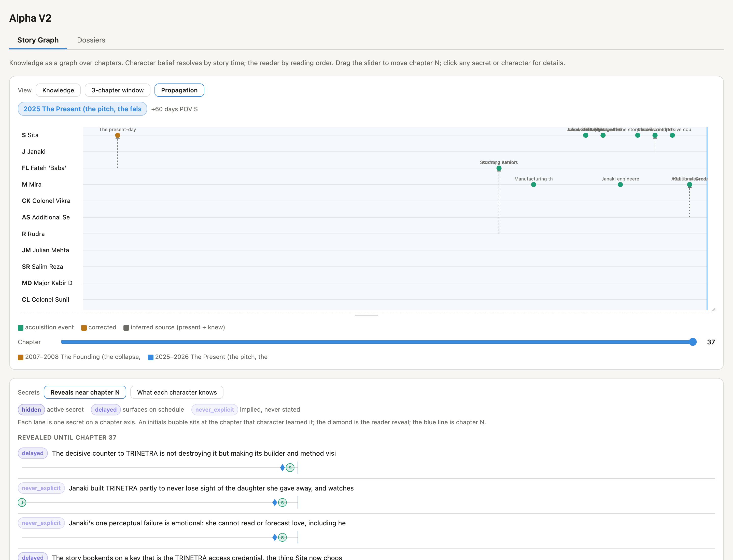Image resolution: width=733 pixels, height=560 pixels.
Task: Open the 'story bookends on a key' secret
Action: pos(197,557)
